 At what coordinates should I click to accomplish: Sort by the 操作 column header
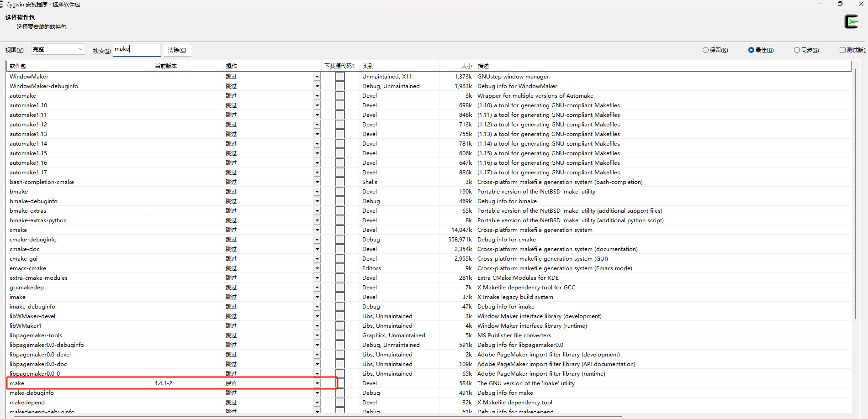pos(272,66)
